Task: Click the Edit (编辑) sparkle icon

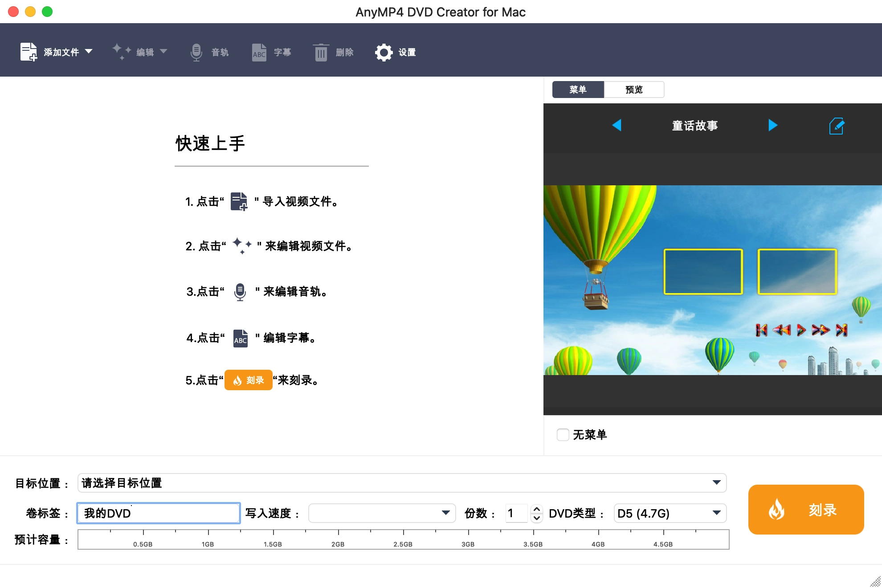Action: point(122,52)
